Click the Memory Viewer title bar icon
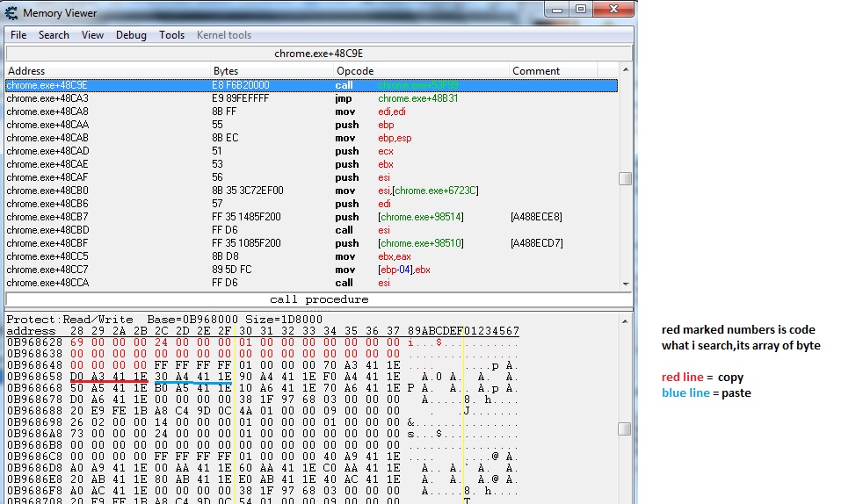The height and width of the screenshot is (504, 863). tap(11, 12)
